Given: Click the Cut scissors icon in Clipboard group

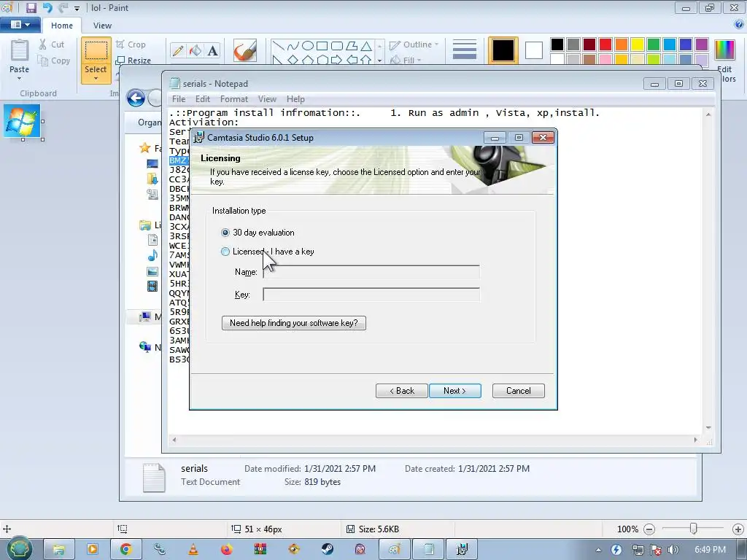Looking at the screenshot, I should (43, 44).
